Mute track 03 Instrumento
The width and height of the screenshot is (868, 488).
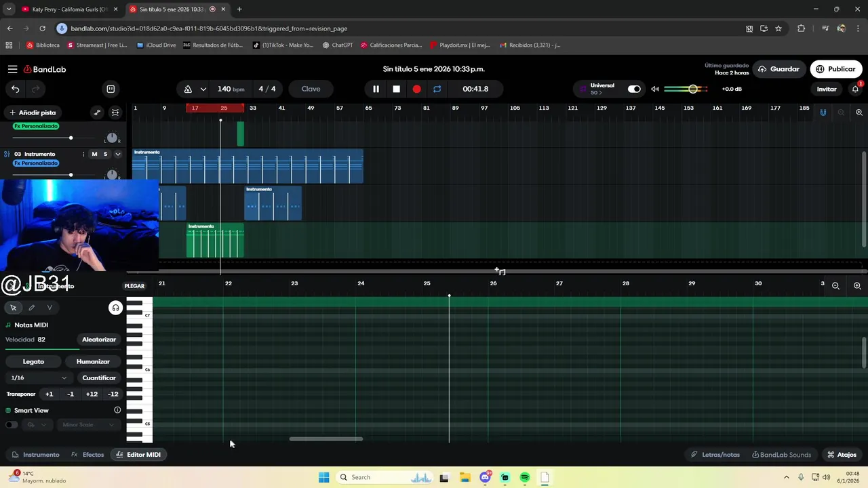(94, 154)
